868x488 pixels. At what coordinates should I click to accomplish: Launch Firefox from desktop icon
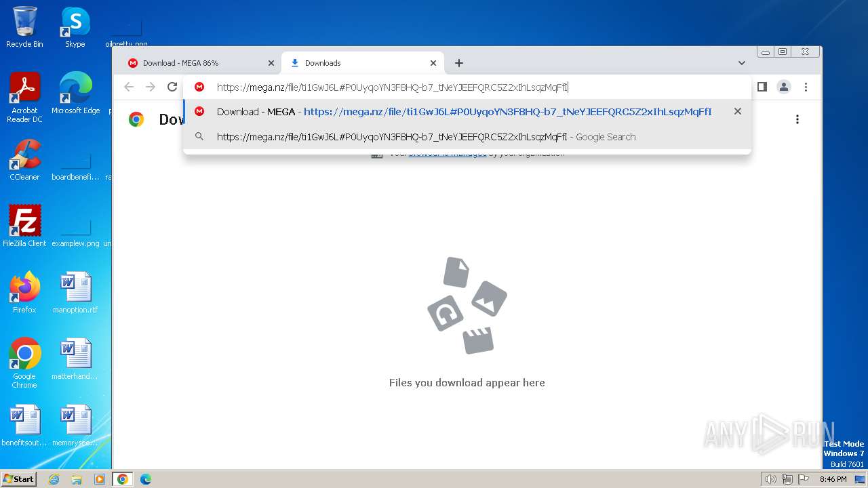24,293
